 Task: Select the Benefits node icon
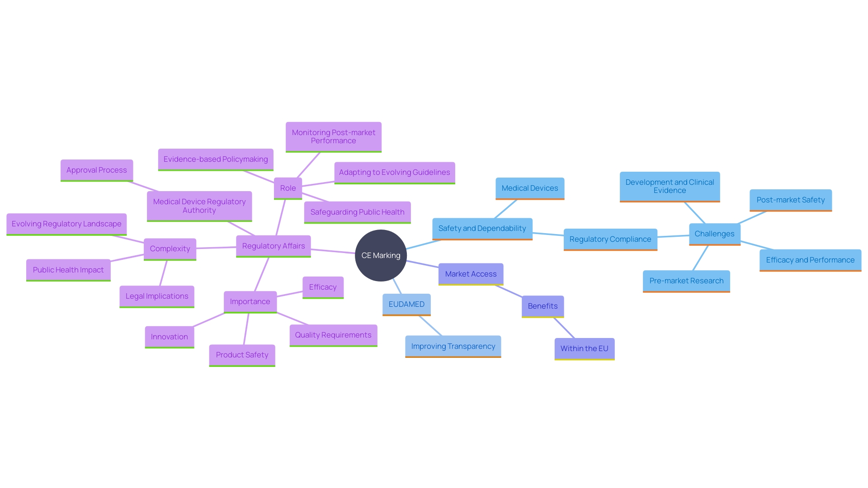coord(541,305)
